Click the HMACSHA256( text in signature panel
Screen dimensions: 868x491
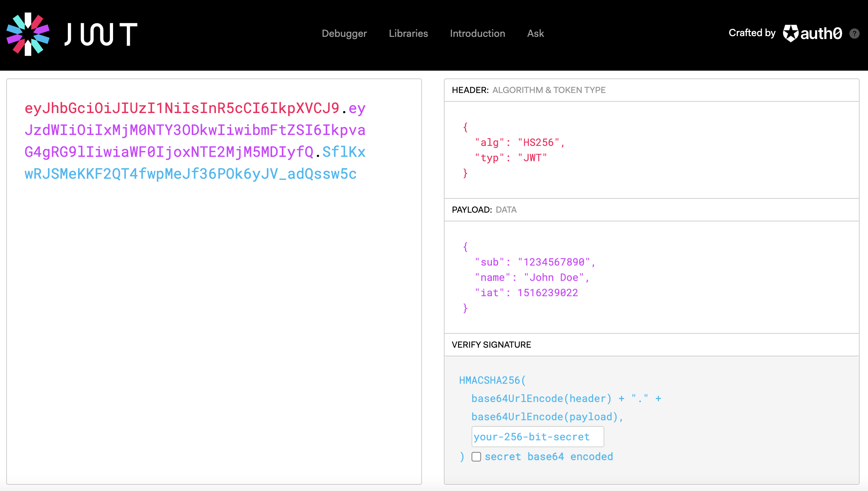point(492,380)
